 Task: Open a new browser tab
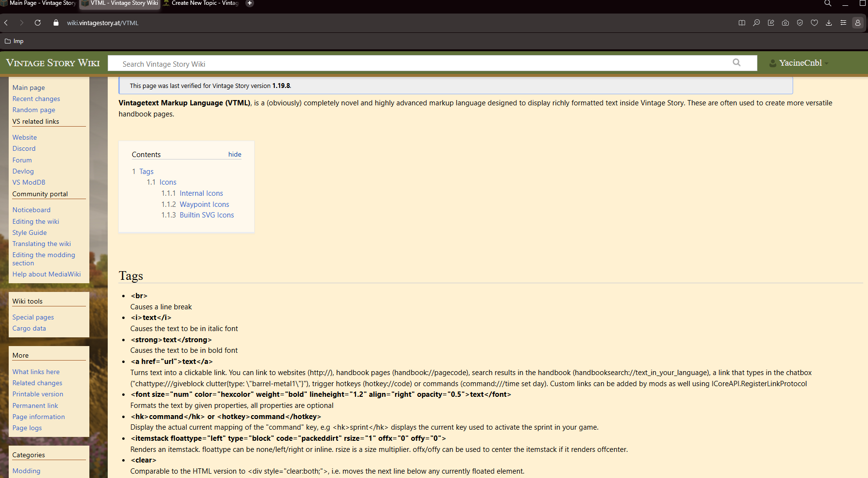[x=250, y=3]
